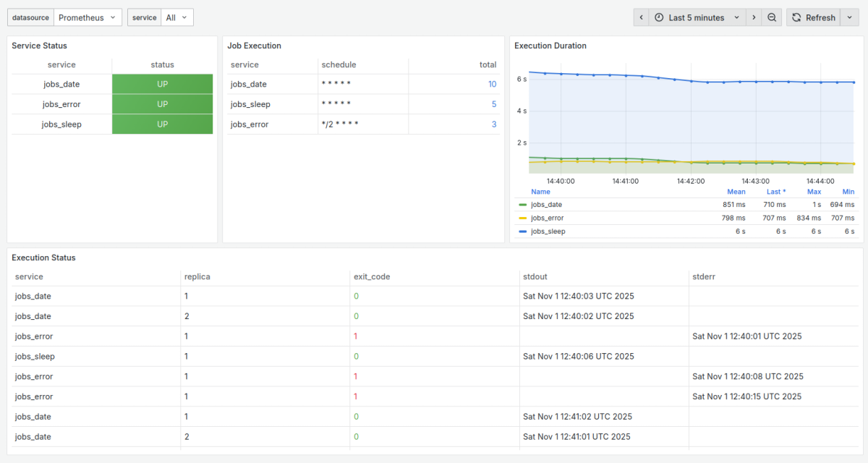Click the Refresh dashboard button
This screenshot has height=463, width=868.
point(813,17)
